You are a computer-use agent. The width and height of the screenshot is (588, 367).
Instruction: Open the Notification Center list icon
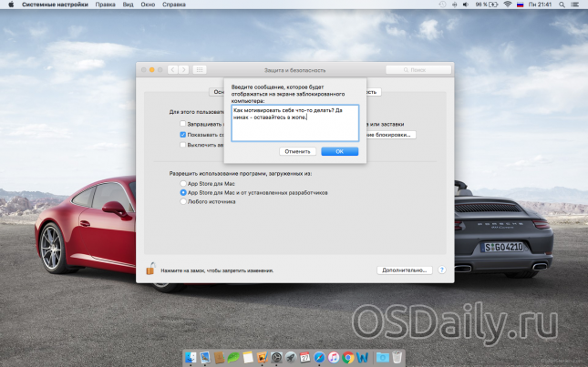coord(578,5)
